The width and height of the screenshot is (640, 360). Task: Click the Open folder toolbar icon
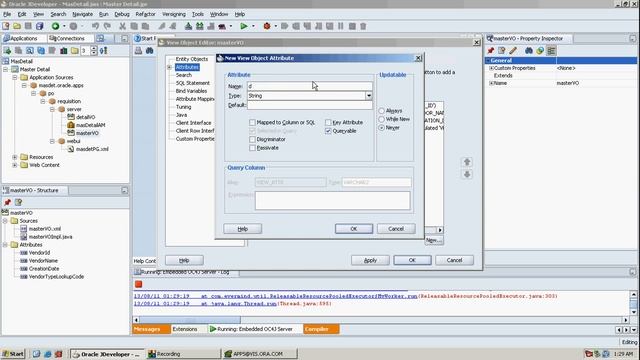click(x=17, y=26)
